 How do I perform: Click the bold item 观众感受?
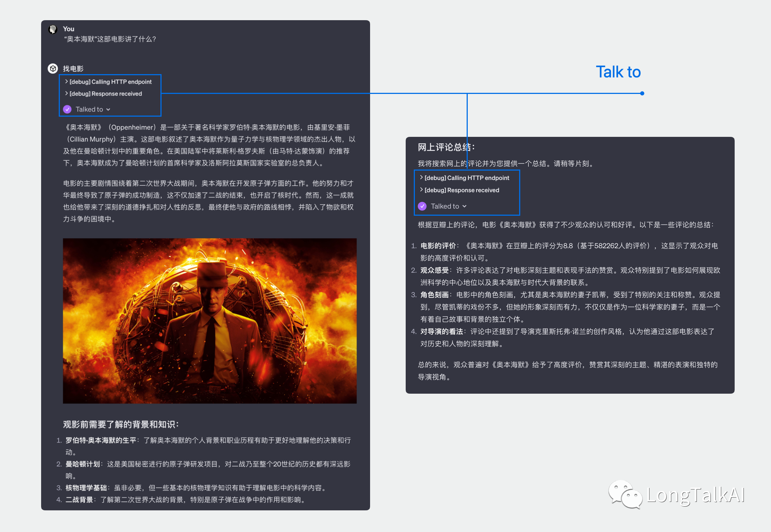click(435, 270)
